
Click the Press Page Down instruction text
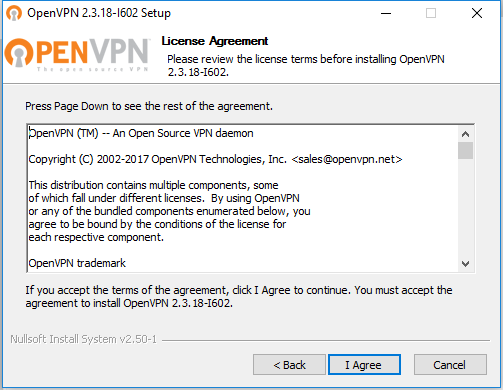click(x=149, y=106)
